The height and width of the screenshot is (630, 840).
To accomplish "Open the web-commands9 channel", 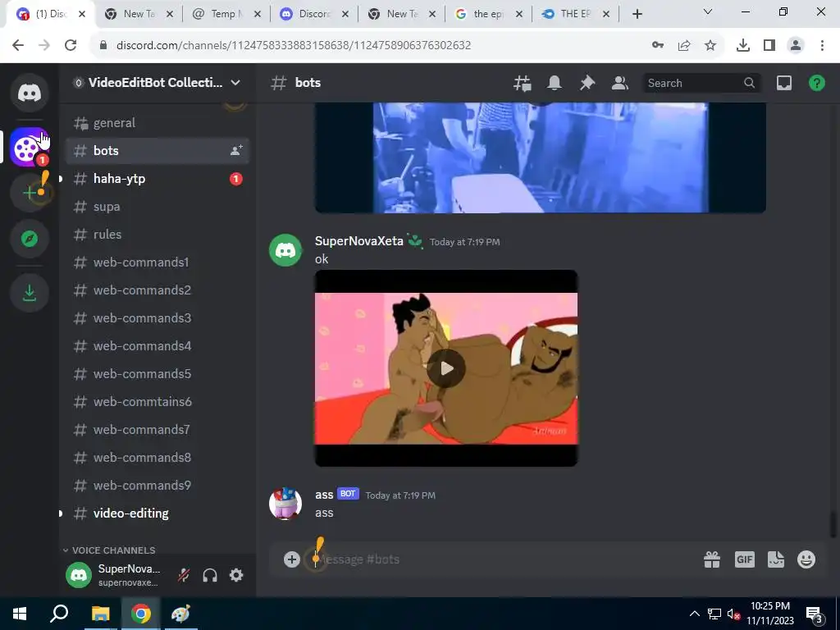I will click(x=157, y=485).
